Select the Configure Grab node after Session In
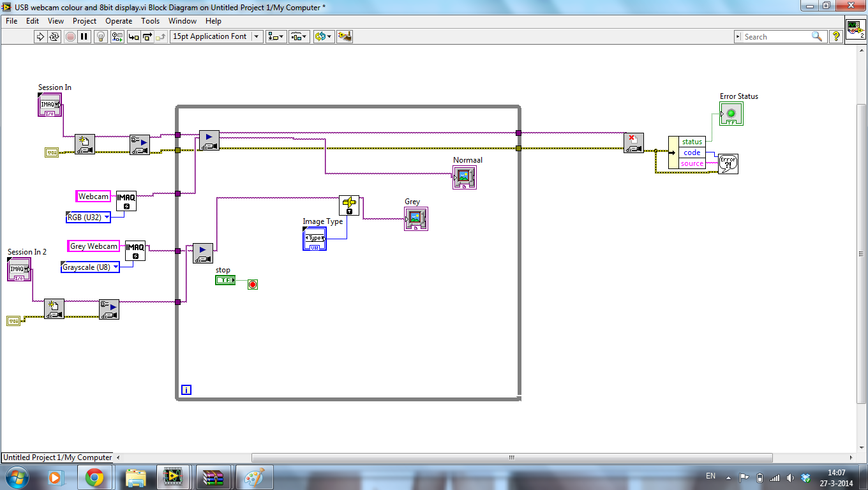Screen dimensions: 868x490 140,144
